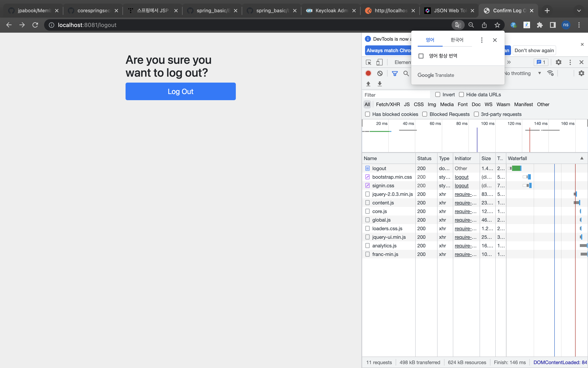Image resolution: width=588 pixels, height=368 pixels.
Task: Enable Hide data URLs checkbox
Action: 461,94
